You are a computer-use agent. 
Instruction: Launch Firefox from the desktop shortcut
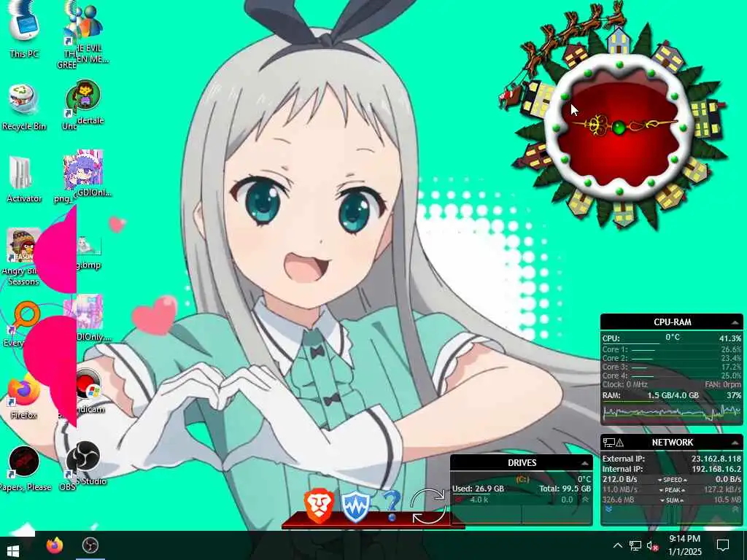point(23,395)
